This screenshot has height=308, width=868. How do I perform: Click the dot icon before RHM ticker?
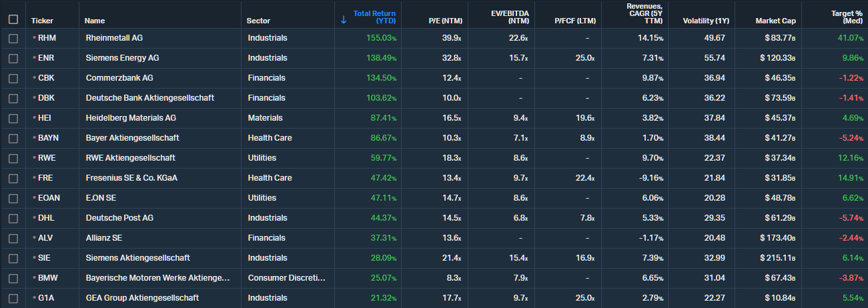click(34, 38)
